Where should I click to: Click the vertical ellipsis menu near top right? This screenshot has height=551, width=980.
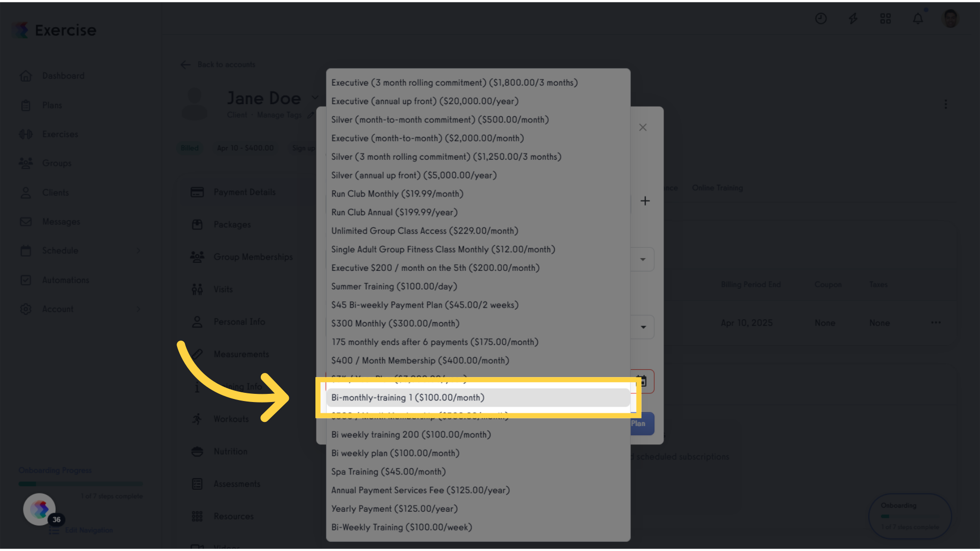(946, 104)
